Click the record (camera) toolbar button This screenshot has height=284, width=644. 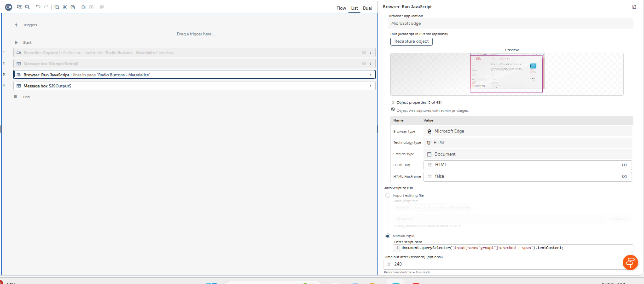(9, 7)
